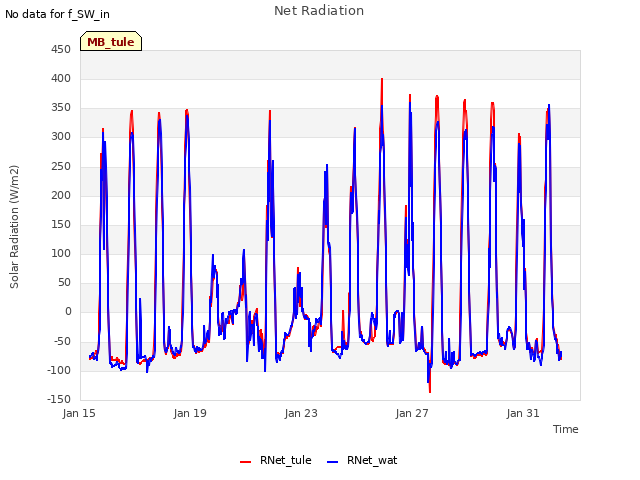The image size is (640, 480).
Task: Click the -100 y-axis tick label
Action: click(x=59, y=371)
